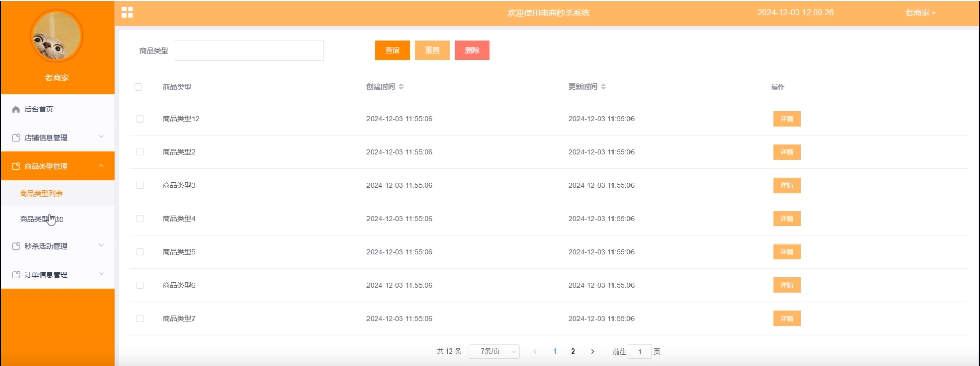980x366 pixels.
Task: Click the 欢迎使用电商秒杀系统 header title
Action: [x=549, y=13]
